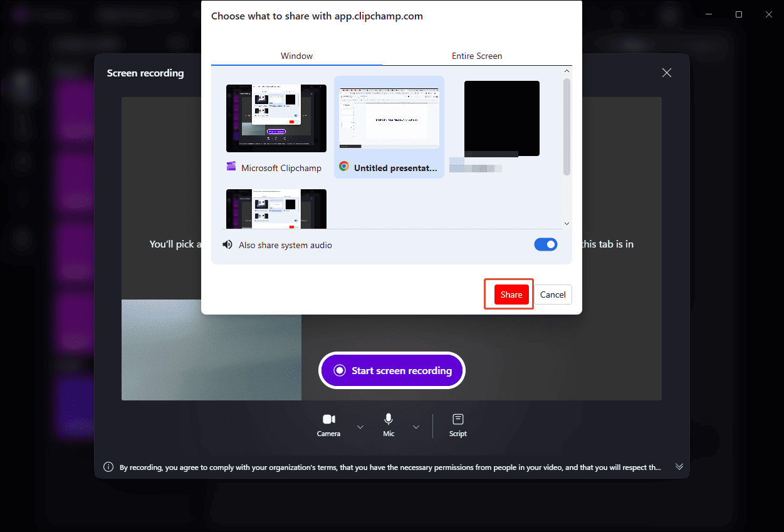
Task: Click the record dot inside Start screen recording
Action: [x=339, y=370]
